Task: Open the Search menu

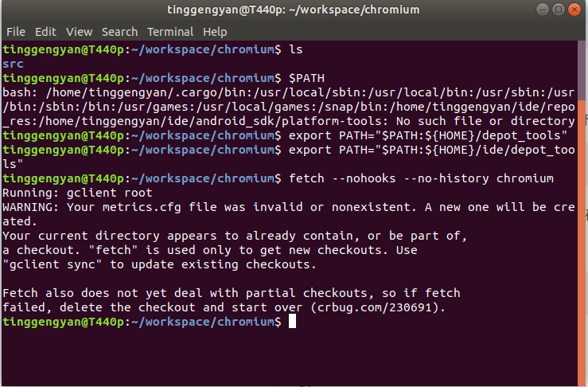Action: 119,32
